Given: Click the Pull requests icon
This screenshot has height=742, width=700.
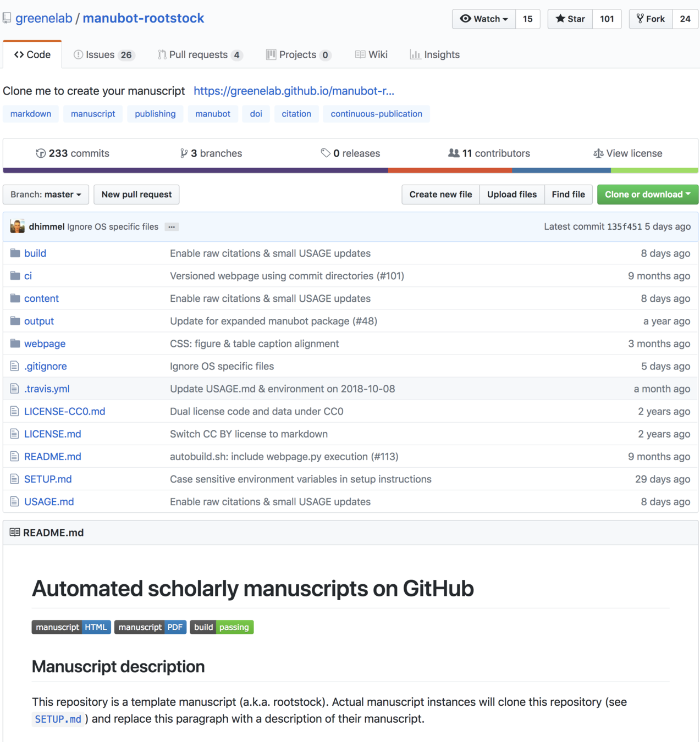Looking at the screenshot, I should point(162,54).
